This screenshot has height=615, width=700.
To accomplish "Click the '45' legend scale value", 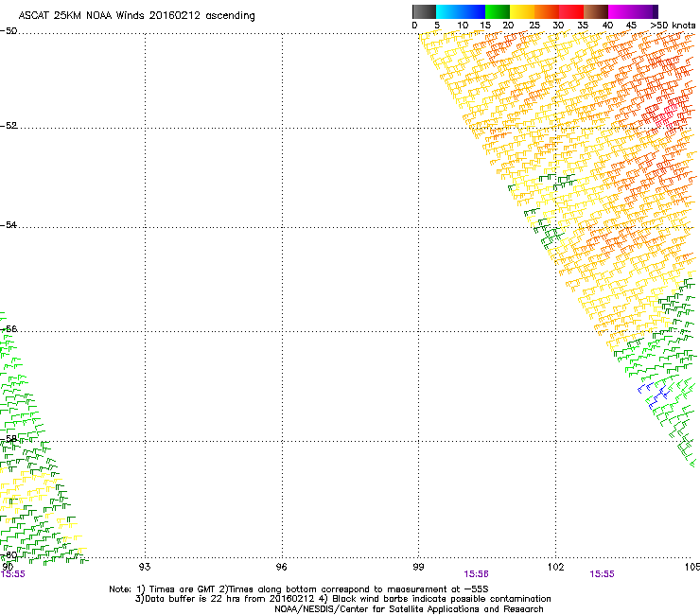I will tap(631, 26).
